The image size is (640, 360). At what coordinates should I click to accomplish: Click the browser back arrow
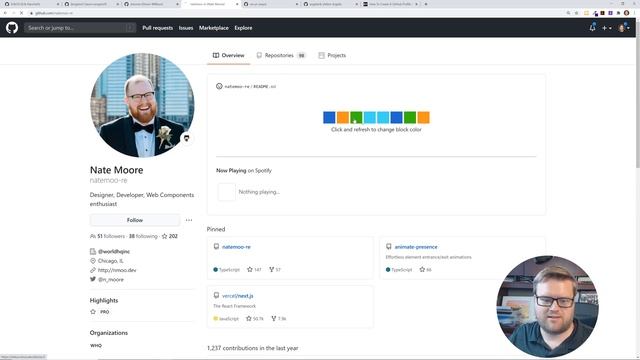[x=5, y=13]
